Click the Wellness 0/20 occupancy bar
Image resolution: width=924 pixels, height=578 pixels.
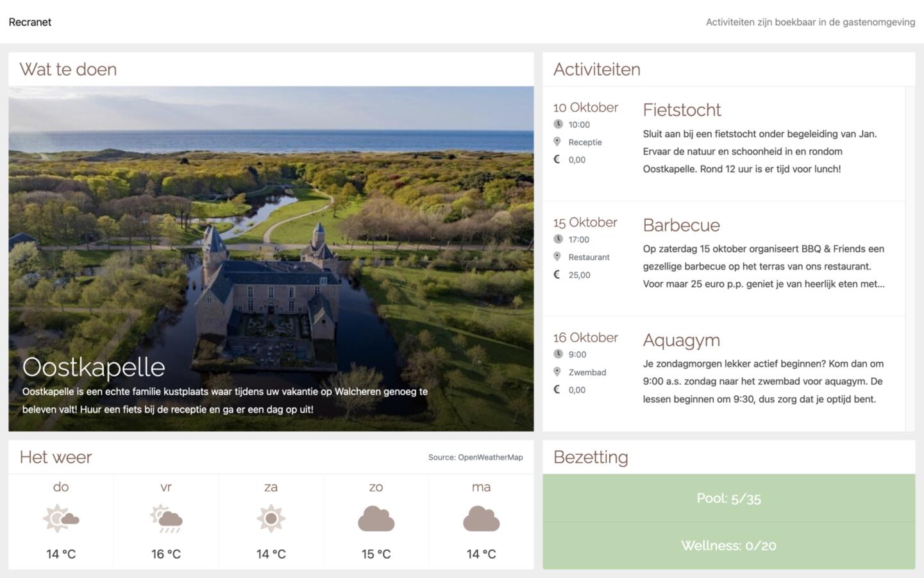(x=729, y=546)
